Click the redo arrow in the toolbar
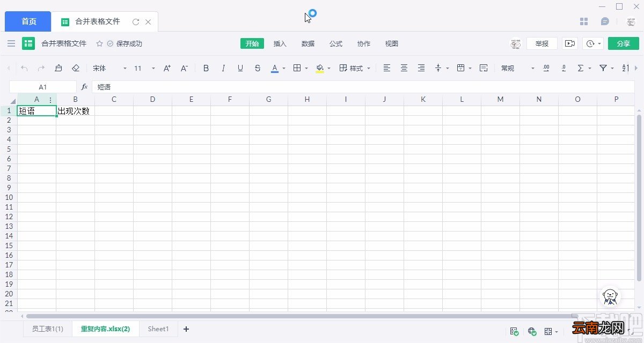Image resolution: width=644 pixels, height=343 pixels. 41,68
